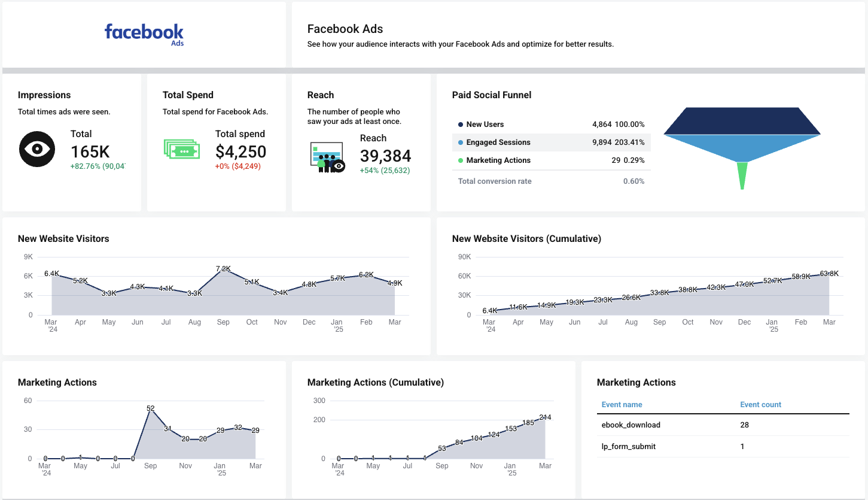The height and width of the screenshot is (500, 868).
Task: Click the 33.8K point on the cumulative visitors chart
Action: coord(660,293)
